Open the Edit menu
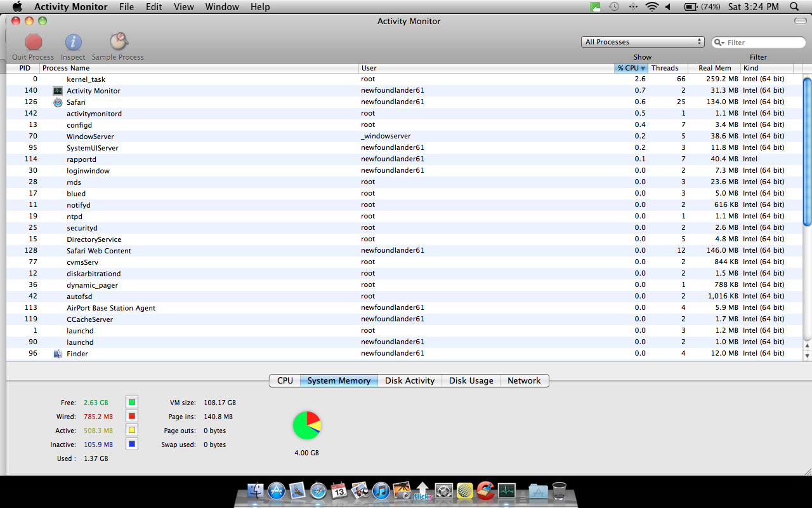The height and width of the screenshot is (508, 812). pyautogui.click(x=154, y=7)
